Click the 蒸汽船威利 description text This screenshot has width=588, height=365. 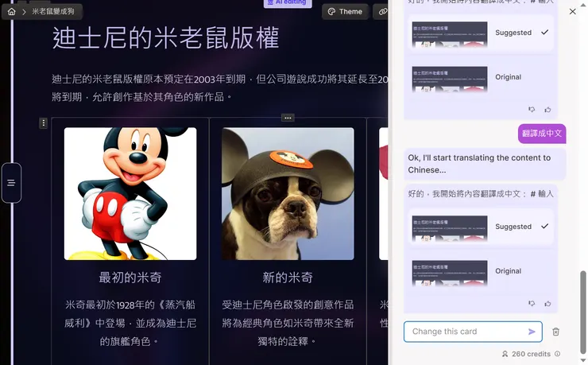pyautogui.click(x=130, y=323)
